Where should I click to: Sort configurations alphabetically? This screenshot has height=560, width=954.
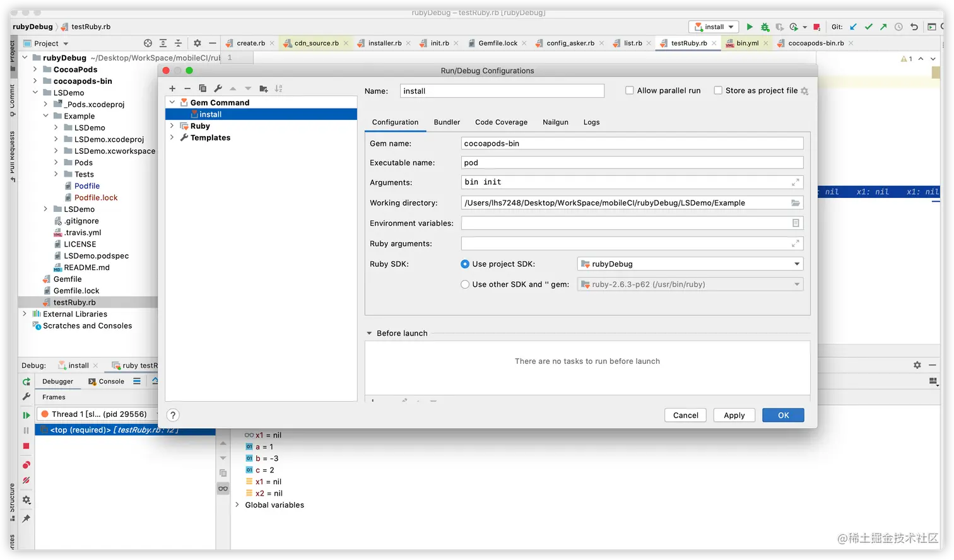(279, 89)
